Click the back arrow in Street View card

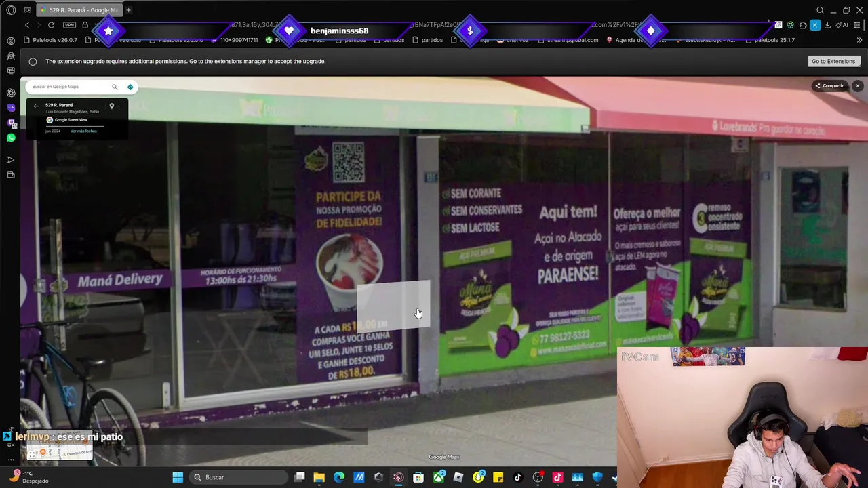tap(36, 106)
